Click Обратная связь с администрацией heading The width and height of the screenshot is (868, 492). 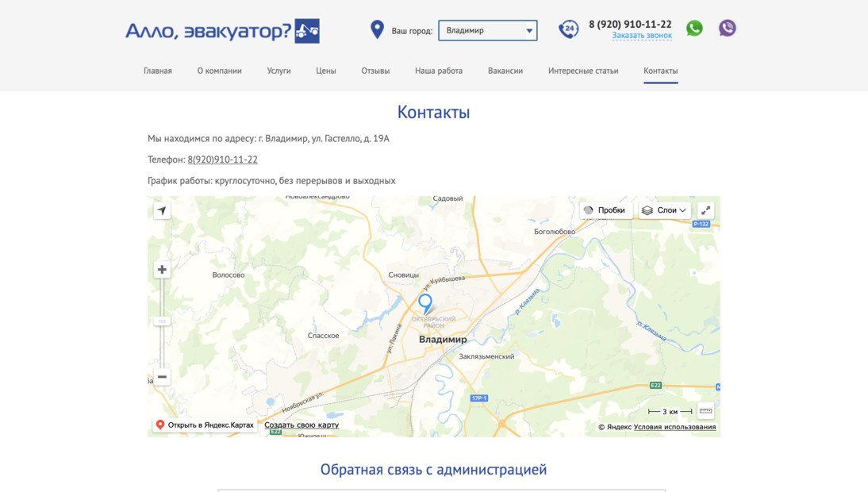pos(433,469)
